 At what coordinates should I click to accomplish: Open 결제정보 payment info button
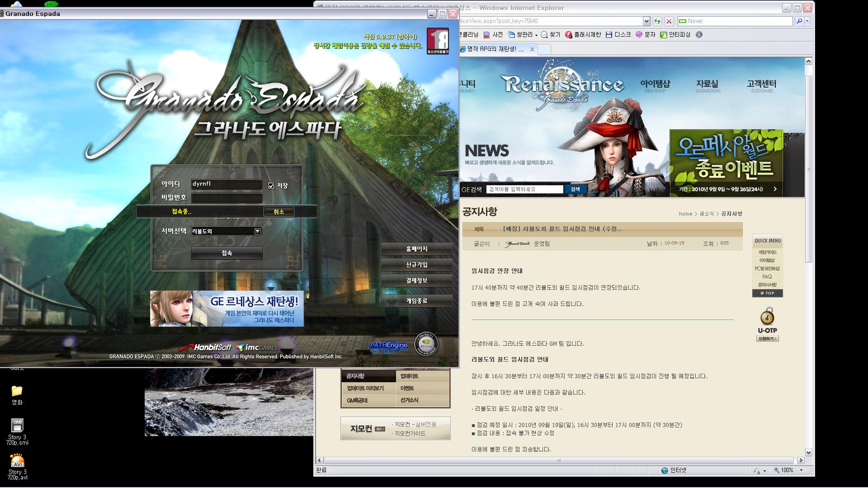416,281
